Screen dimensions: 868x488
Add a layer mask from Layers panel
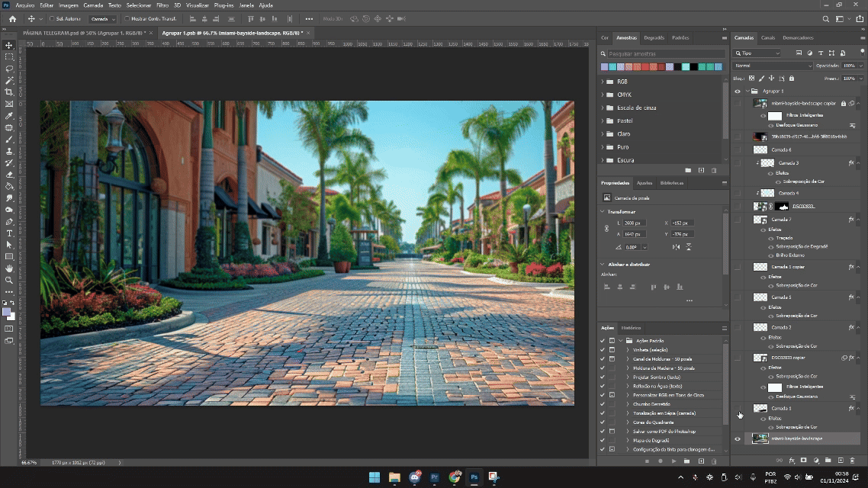coord(804,461)
